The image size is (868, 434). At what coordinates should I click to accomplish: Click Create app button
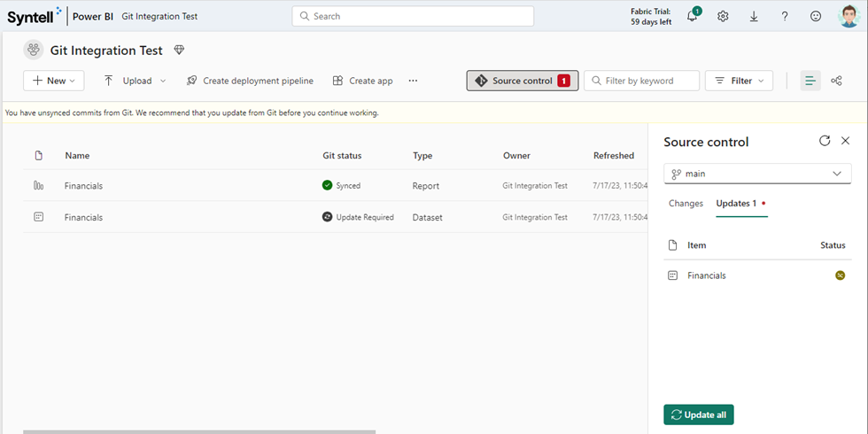[x=362, y=81]
